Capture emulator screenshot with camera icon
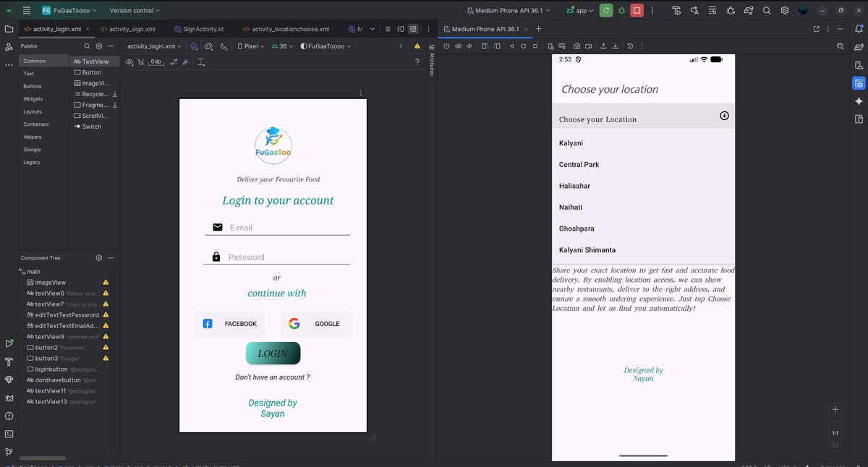This screenshot has width=868, height=467. point(576,46)
